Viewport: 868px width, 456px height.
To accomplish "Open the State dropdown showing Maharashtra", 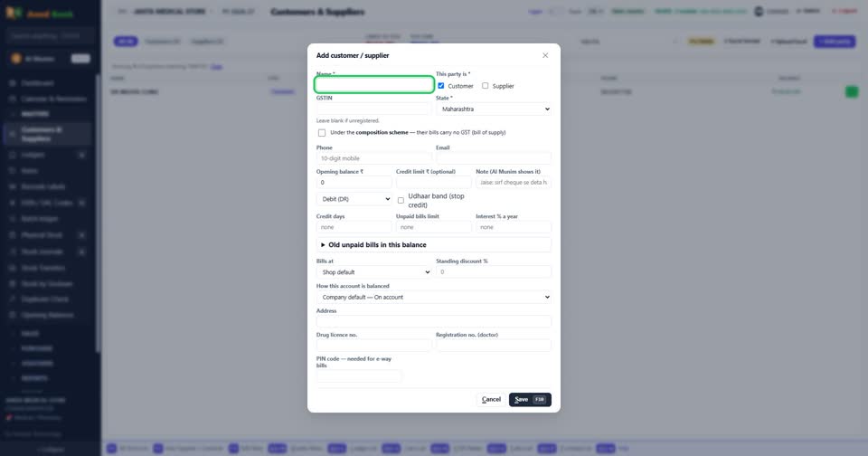I will click(x=494, y=109).
